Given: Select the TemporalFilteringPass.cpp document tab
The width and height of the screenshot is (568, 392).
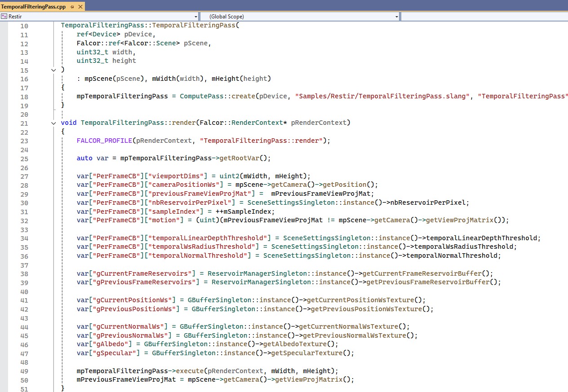Looking at the screenshot, I should coord(33,7).
